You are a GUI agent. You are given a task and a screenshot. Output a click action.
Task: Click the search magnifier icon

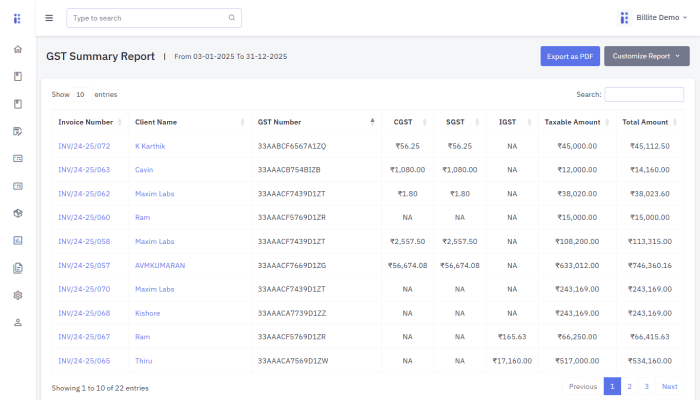[232, 18]
